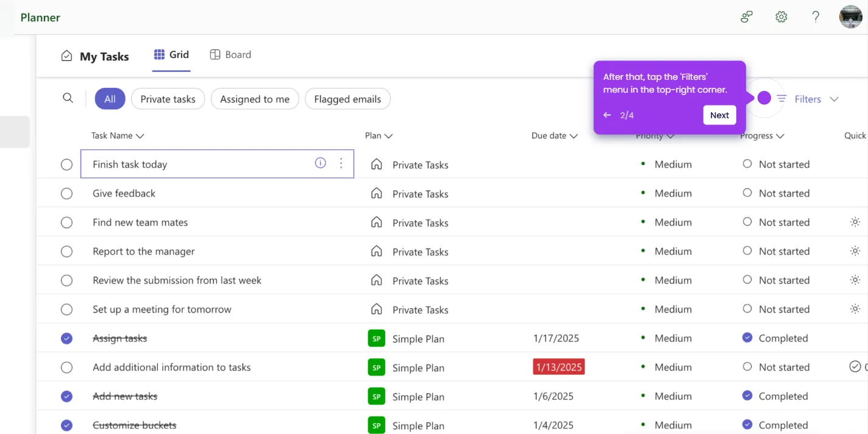Click Next in the tutorial tooltip

coord(719,115)
